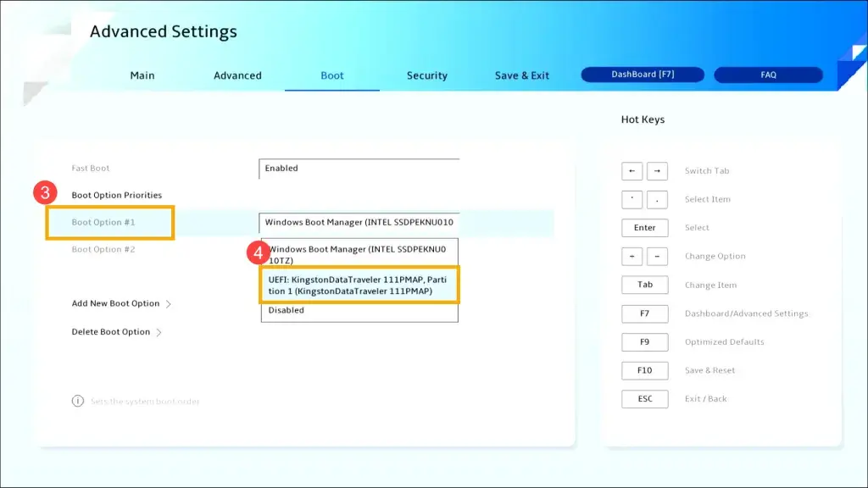The height and width of the screenshot is (488, 868).
Task: Click the ESC Exit/Back key icon
Action: [x=644, y=399]
